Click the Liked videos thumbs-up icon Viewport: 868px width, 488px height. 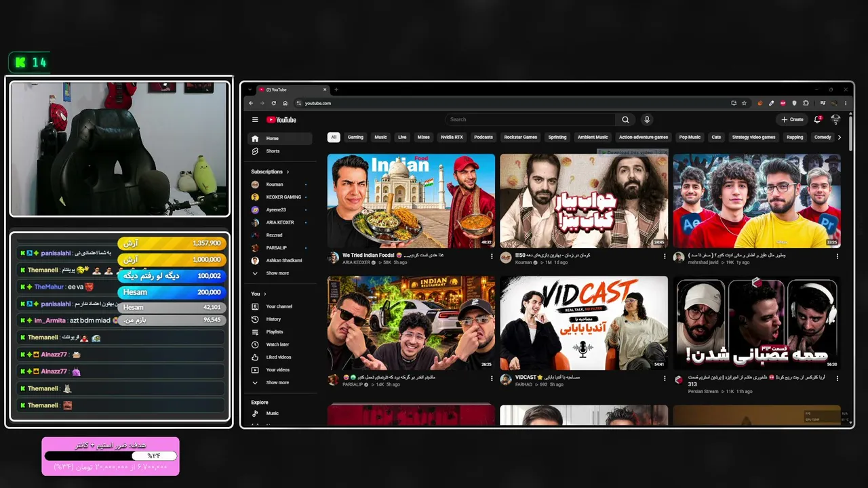255,357
